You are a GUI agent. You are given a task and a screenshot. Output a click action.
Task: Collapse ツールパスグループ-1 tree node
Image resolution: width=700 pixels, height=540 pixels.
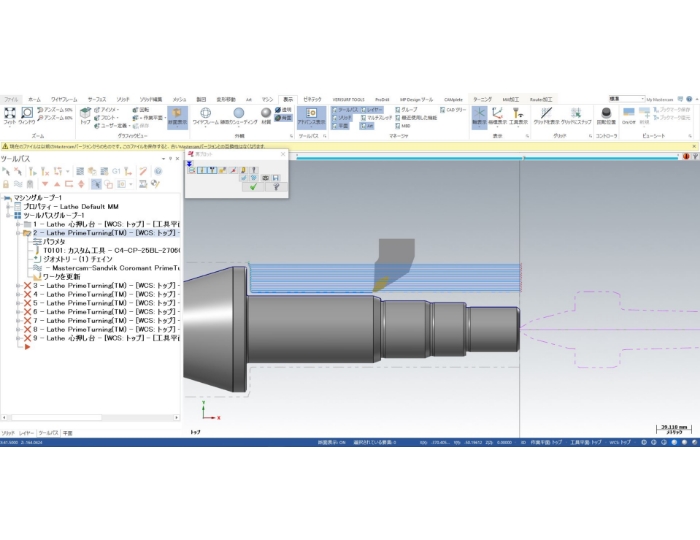[x=8, y=215]
